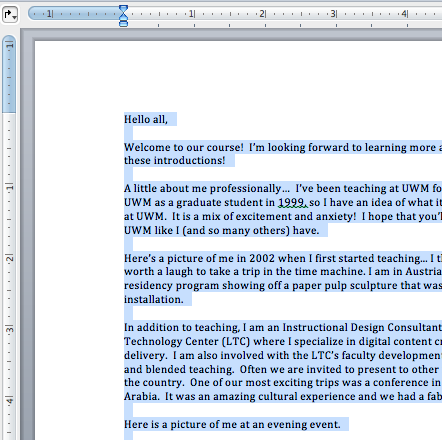Select the hanging indent triangle marker
The width and height of the screenshot is (442, 440).
point(123,17)
